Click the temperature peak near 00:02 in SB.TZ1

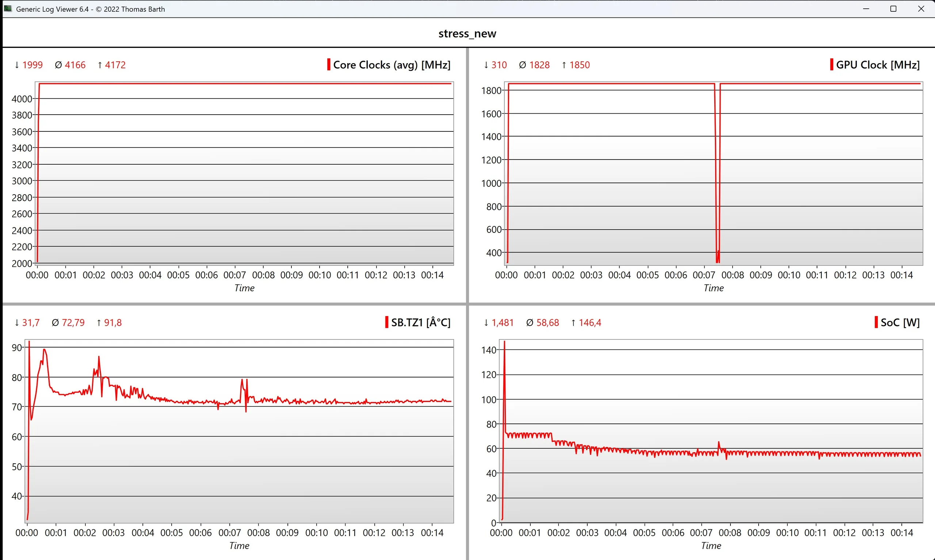[x=99, y=358]
